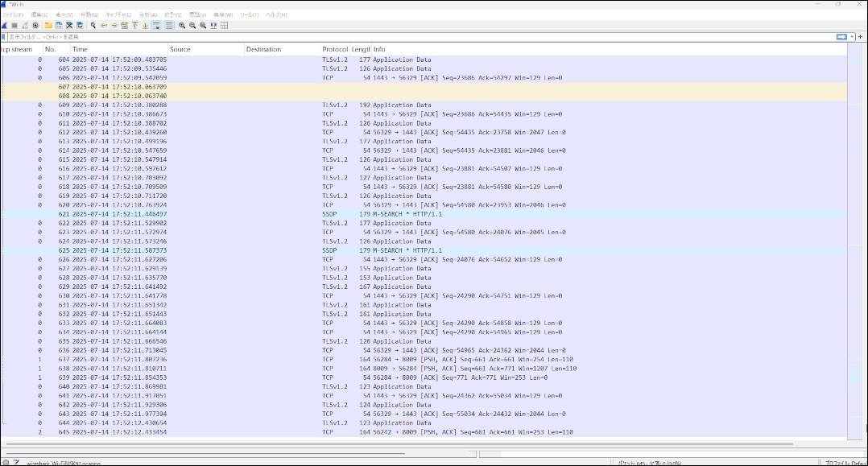
Task: Select packet 621 SSDP M-SEARCH row
Action: pos(424,214)
